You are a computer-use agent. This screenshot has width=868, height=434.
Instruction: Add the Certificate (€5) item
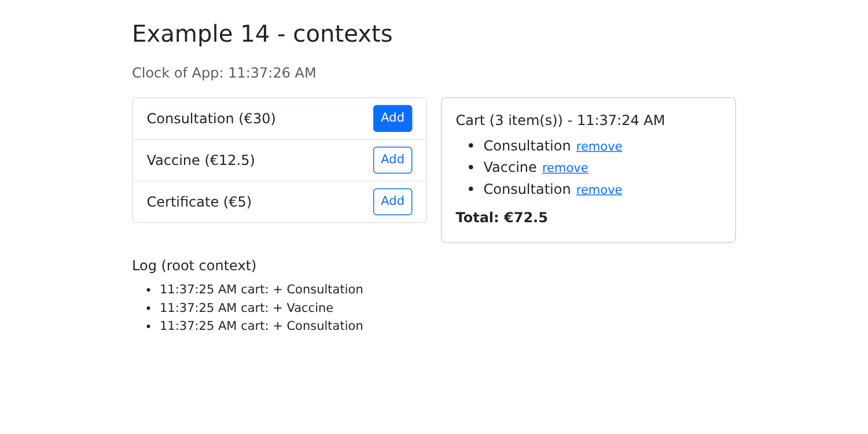point(392,201)
